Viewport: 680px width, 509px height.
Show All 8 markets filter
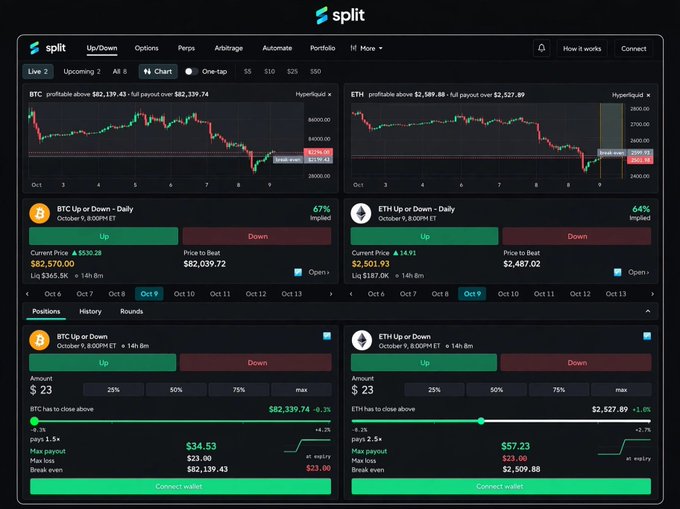click(120, 72)
